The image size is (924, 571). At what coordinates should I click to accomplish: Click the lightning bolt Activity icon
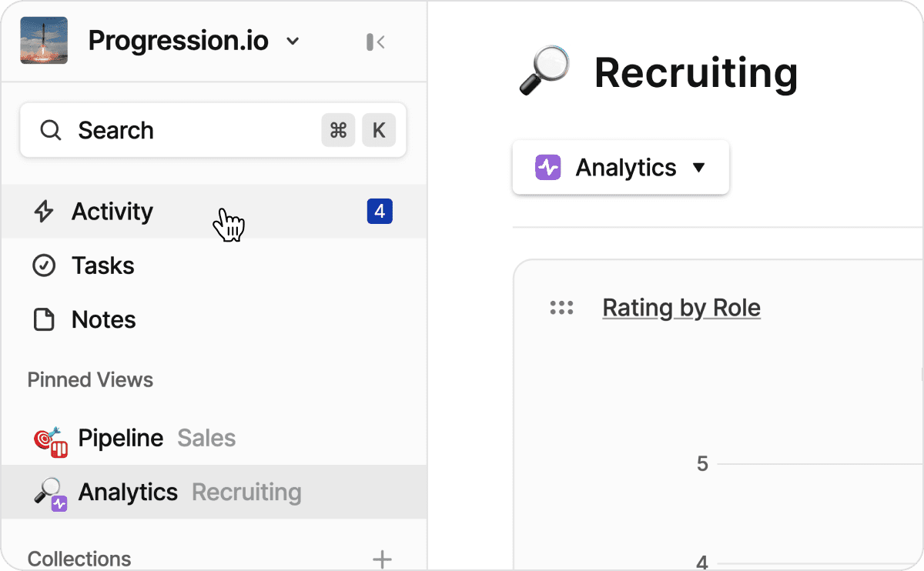click(x=44, y=212)
